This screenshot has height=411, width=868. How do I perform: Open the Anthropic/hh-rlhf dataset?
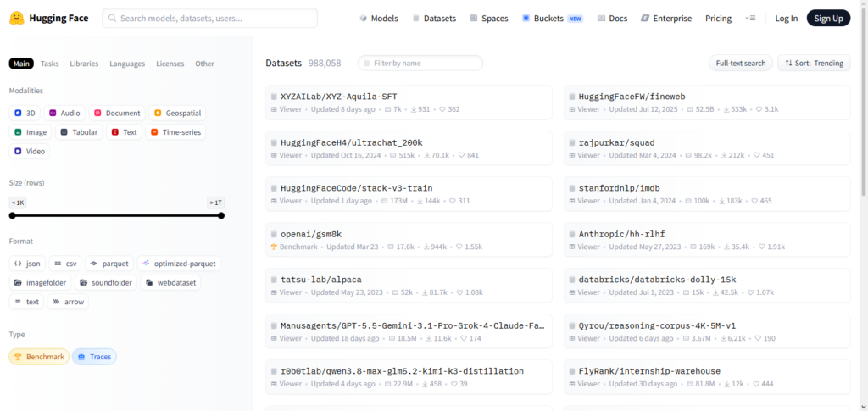707,240
